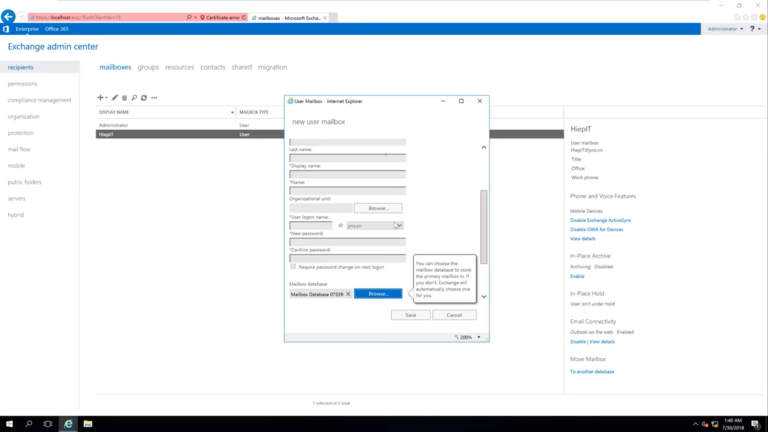
Task: Click the User logon name field
Action: point(311,225)
